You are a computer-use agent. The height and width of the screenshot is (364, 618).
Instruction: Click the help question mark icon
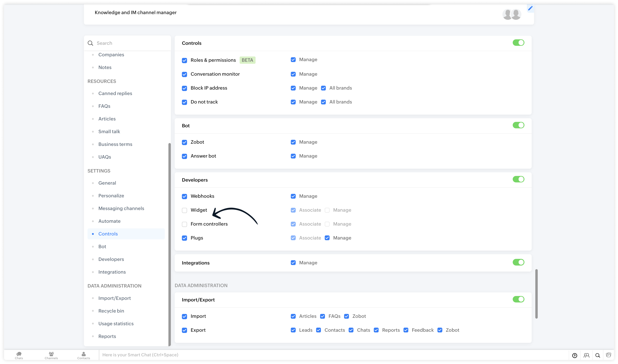575,355
